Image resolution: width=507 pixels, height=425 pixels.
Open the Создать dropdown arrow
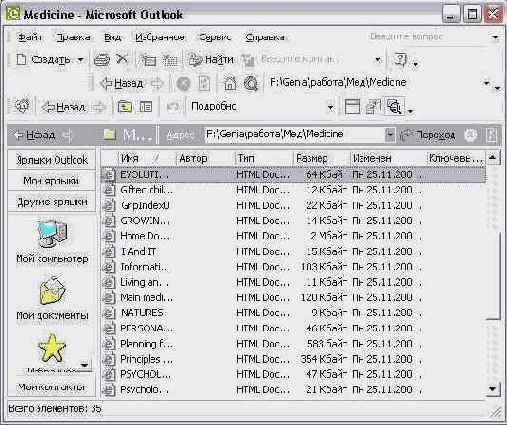80,60
